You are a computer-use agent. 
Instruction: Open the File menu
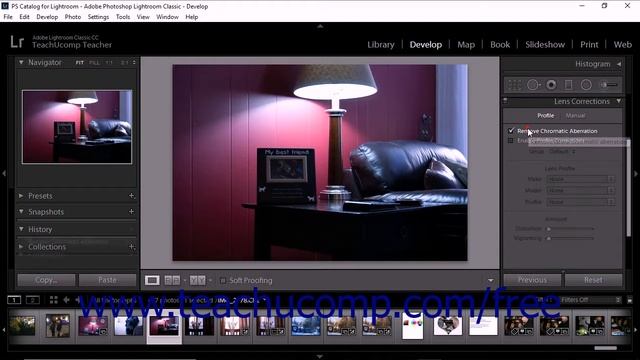(8, 17)
